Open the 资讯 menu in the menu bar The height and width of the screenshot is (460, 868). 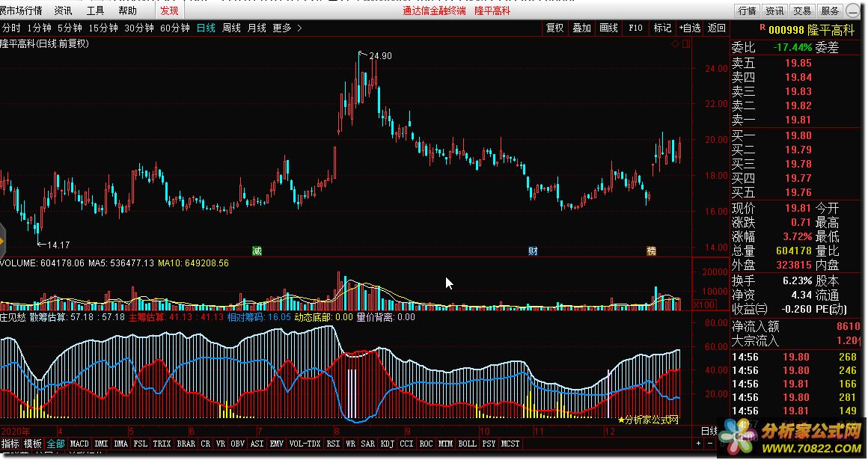coord(63,10)
